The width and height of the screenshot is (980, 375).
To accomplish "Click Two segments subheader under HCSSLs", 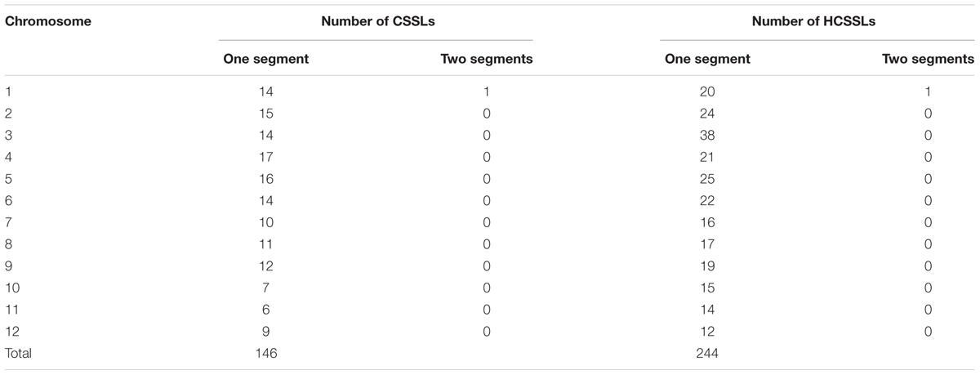I will point(928,60).
